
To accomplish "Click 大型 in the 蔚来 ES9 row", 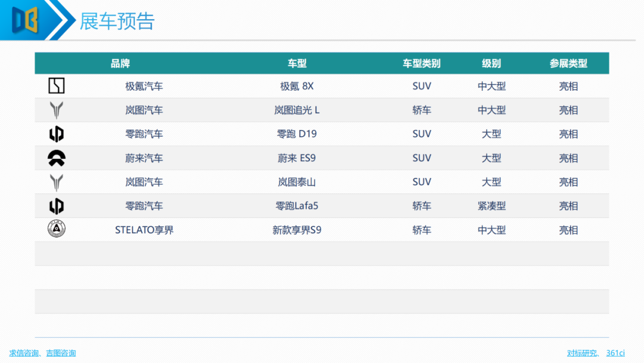I will tap(491, 158).
